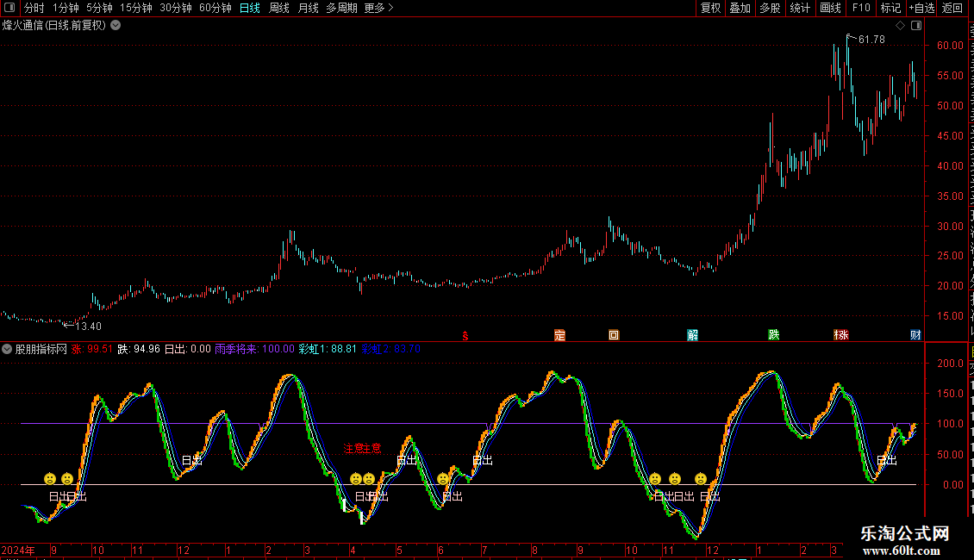This screenshot has height=560, width=974.
Task: Switch to 周线 weekly chart
Action: pos(279,8)
